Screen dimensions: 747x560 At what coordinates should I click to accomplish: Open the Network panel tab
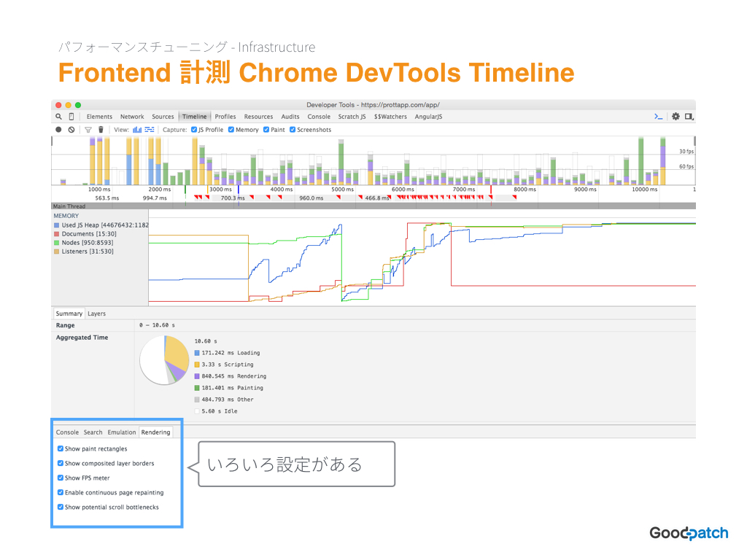pos(132,117)
